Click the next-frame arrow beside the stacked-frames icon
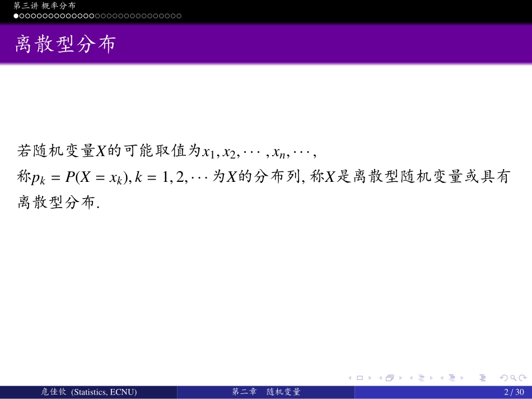This screenshot has width=532, height=399. pyautogui.click(x=400, y=378)
